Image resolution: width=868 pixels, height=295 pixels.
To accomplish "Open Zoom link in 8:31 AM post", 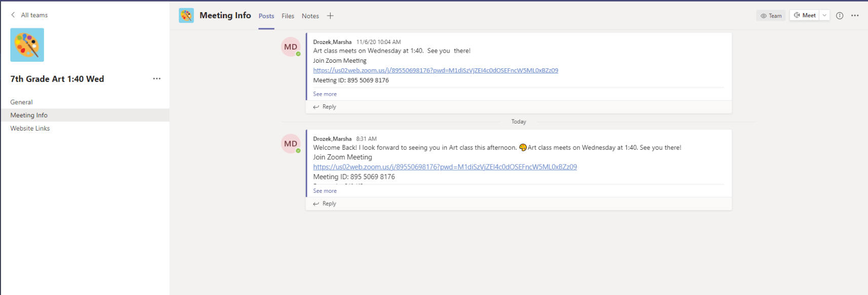I will [x=445, y=167].
